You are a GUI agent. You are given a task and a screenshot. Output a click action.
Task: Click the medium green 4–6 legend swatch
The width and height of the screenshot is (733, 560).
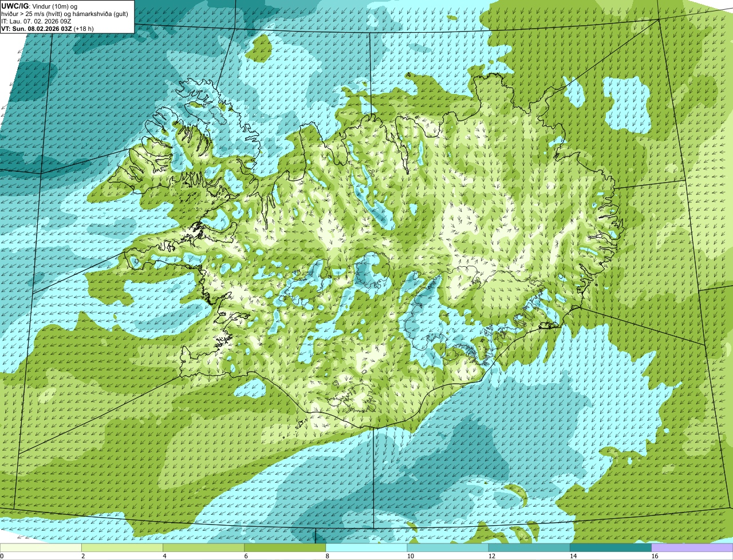pyautogui.click(x=204, y=548)
